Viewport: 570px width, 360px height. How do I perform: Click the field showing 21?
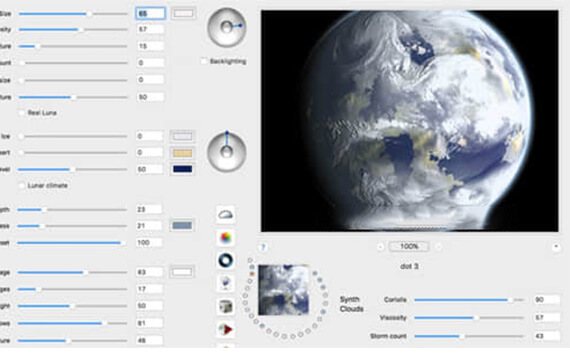149,226
